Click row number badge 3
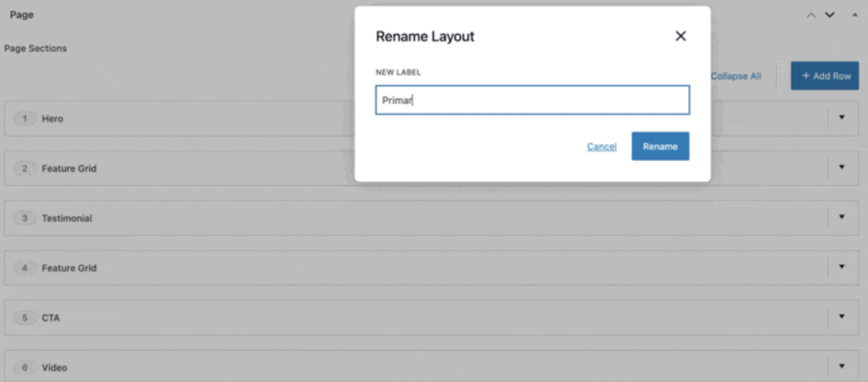The image size is (868, 382). (x=25, y=219)
